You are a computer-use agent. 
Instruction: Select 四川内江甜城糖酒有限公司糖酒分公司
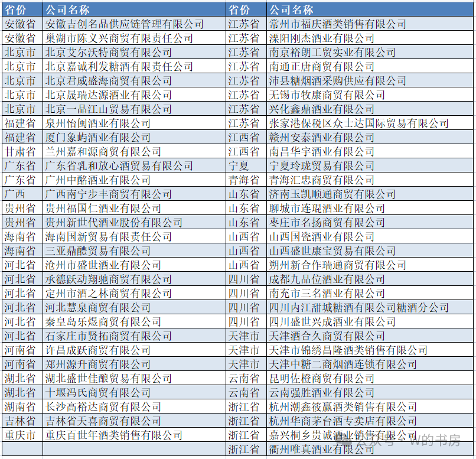[370, 307]
